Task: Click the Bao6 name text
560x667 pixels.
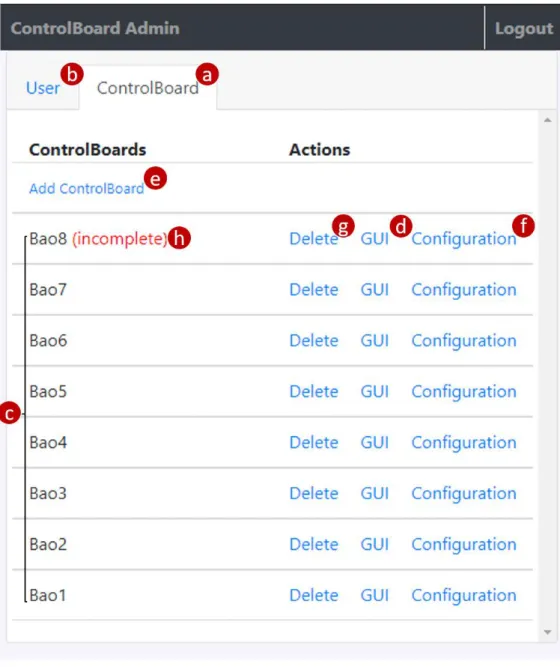Action: point(48,341)
